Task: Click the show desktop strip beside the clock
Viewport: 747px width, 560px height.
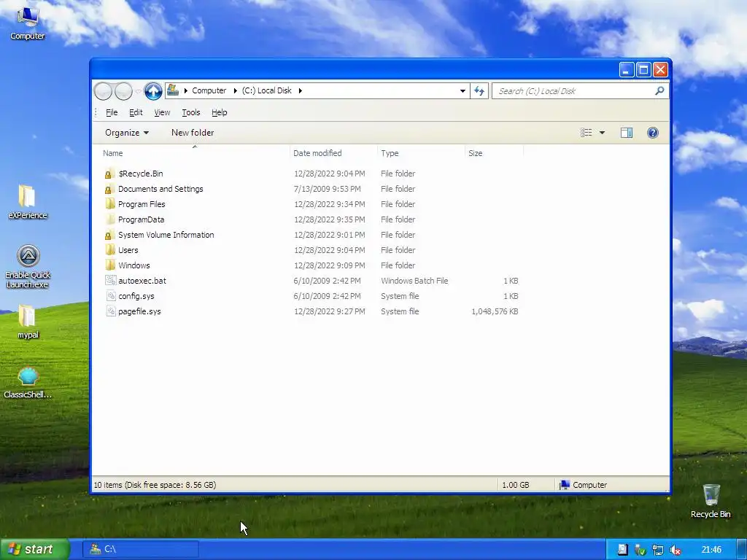Action: pos(742,550)
